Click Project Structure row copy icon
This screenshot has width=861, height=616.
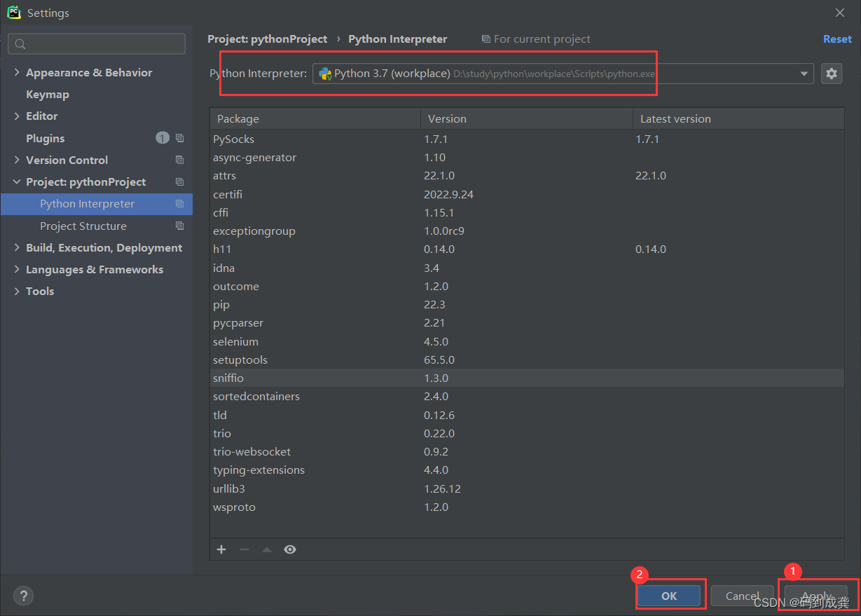[x=180, y=226]
